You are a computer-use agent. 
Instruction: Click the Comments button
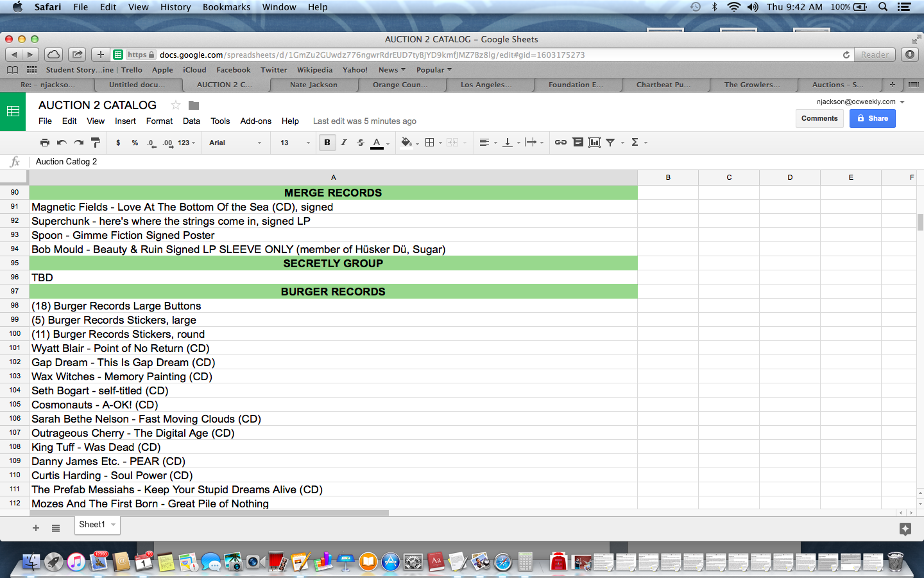(819, 118)
